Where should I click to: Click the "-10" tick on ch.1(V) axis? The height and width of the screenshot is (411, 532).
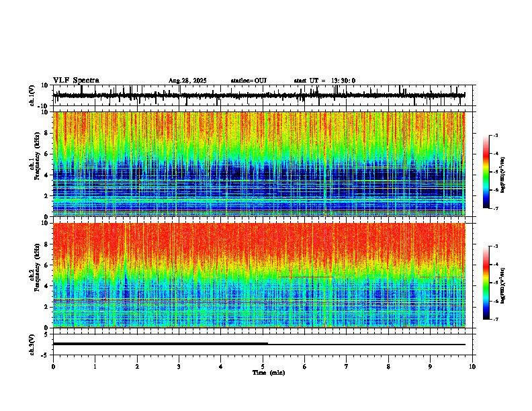click(x=44, y=106)
